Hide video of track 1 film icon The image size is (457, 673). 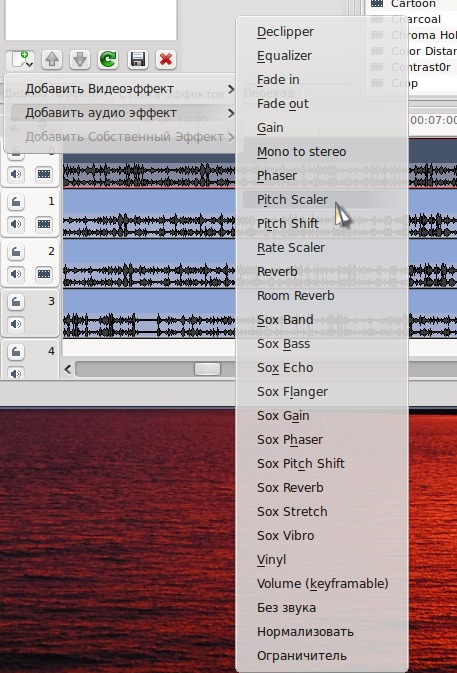tap(44, 224)
